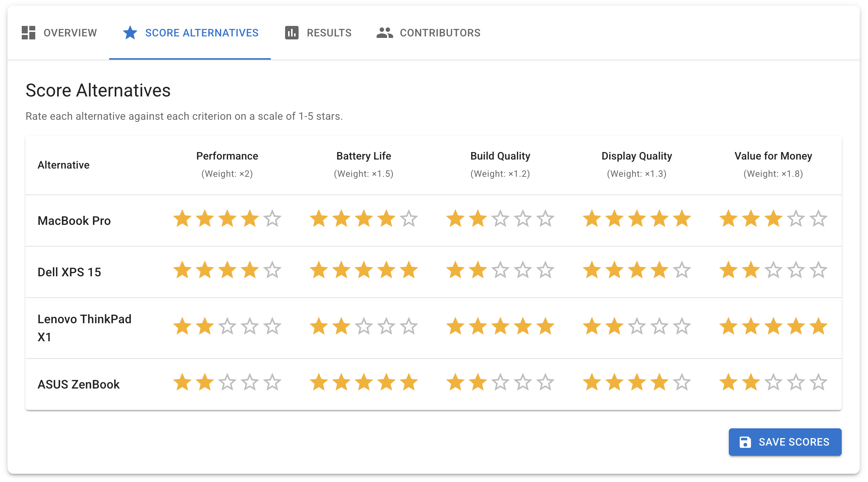
Task: Click the dashboard icon on the Overview tab
Action: click(x=29, y=33)
